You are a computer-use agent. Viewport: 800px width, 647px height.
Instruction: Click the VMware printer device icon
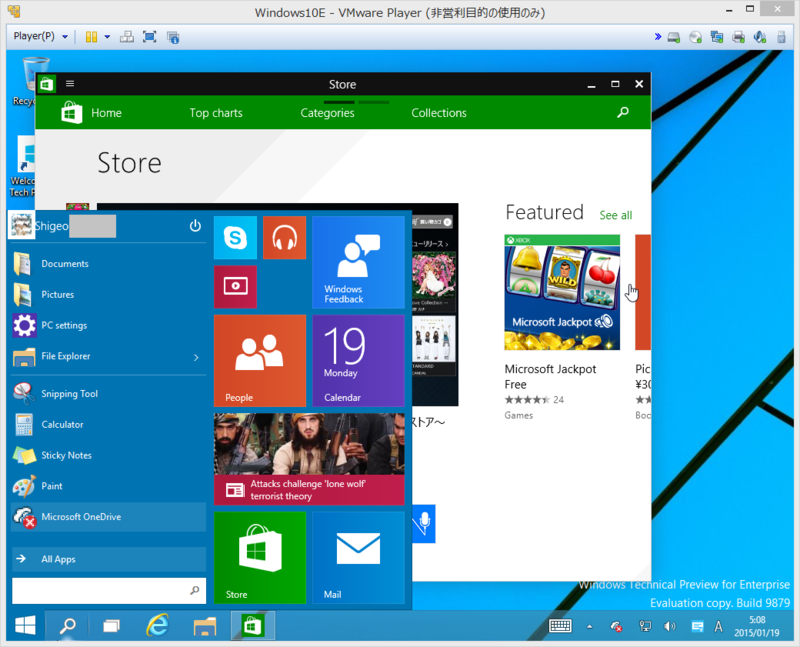click(738, 37)
